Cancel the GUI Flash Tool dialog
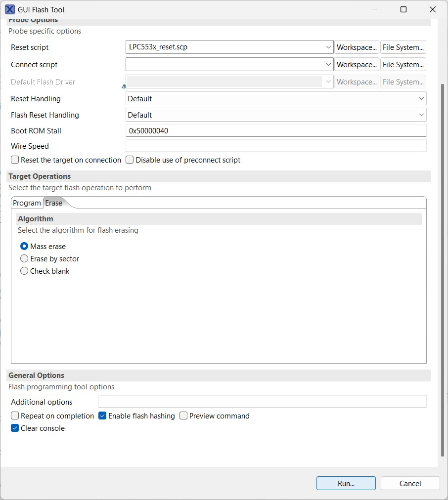448x500 pixels. click(x=410, y=483)
